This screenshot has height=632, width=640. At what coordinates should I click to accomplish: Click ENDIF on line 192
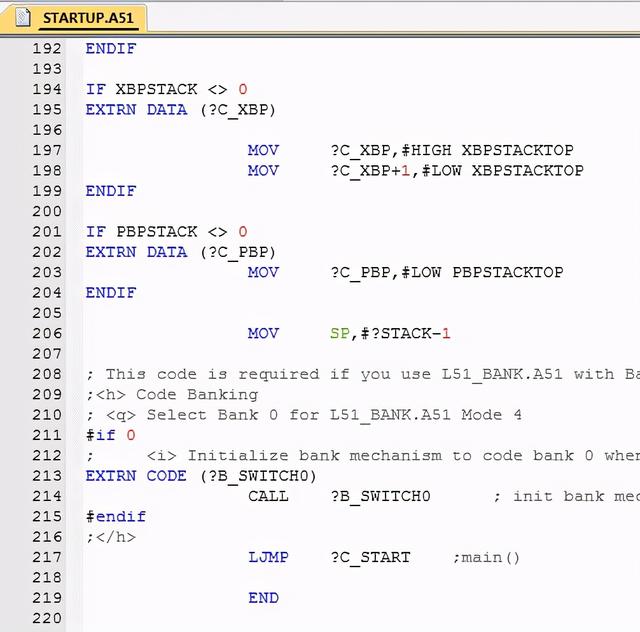[111, 49]
